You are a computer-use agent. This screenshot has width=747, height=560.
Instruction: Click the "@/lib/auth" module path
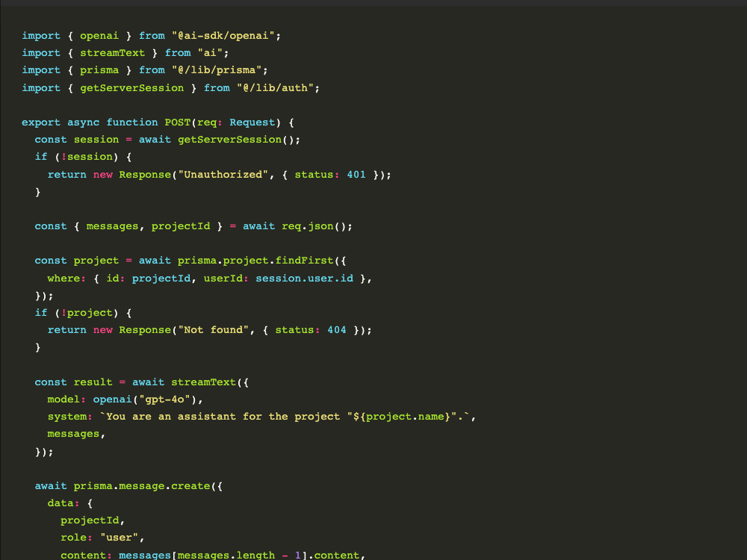tap(276, 87)
